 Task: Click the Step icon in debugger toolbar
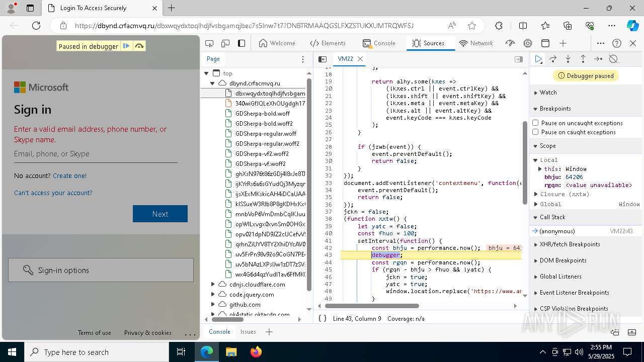pyautogui.click(x=598, y=59)
